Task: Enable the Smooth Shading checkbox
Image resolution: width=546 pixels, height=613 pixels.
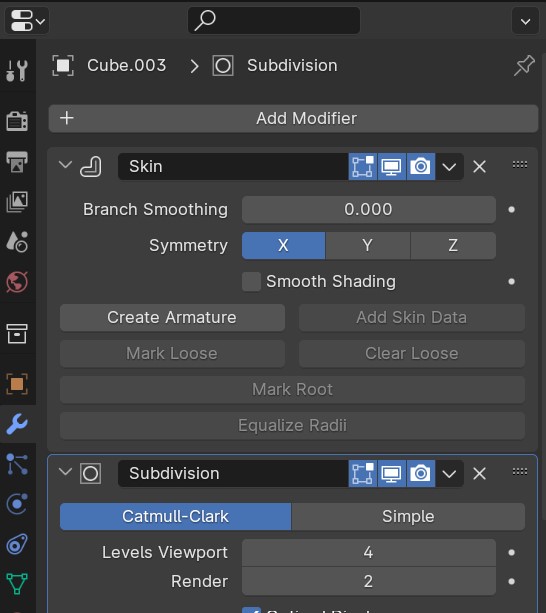Action: tap(251, 281)
